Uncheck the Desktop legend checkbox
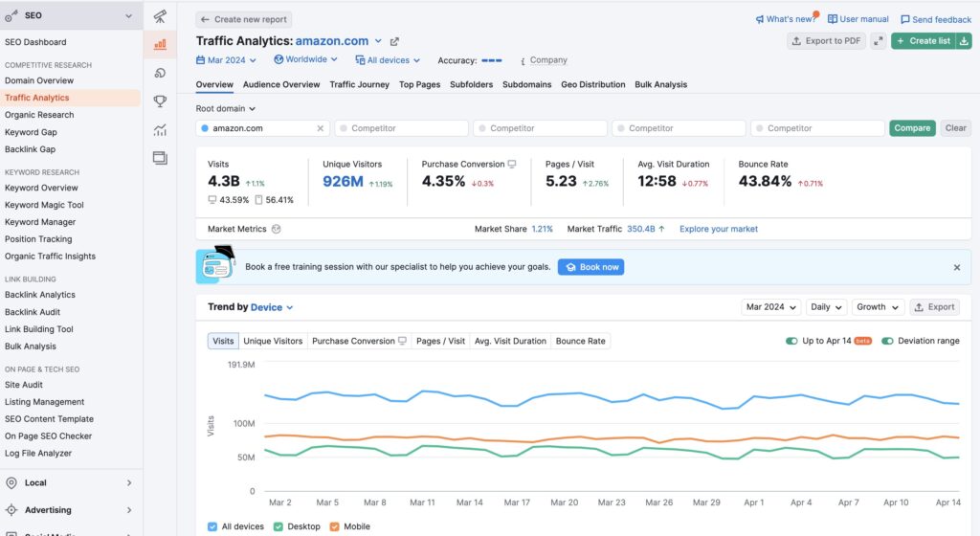The width and height of the screenshot is (980, 536). pos(278,526)
